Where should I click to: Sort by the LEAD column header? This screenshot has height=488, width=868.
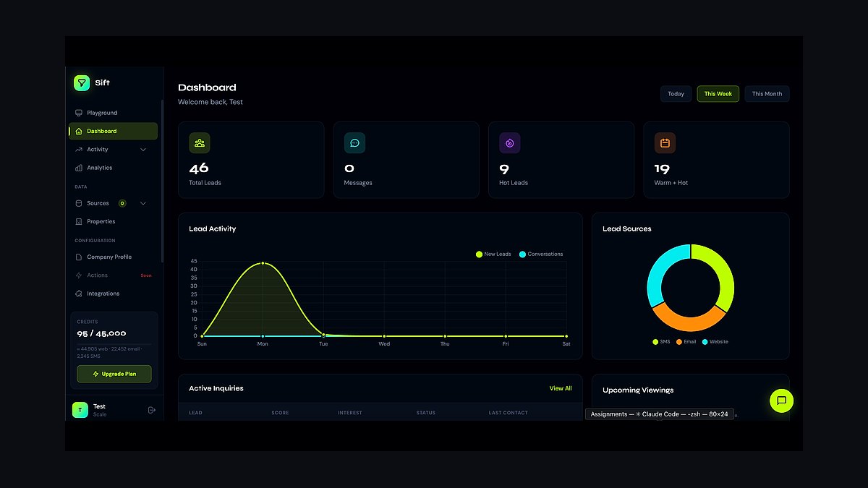[195, 413]
